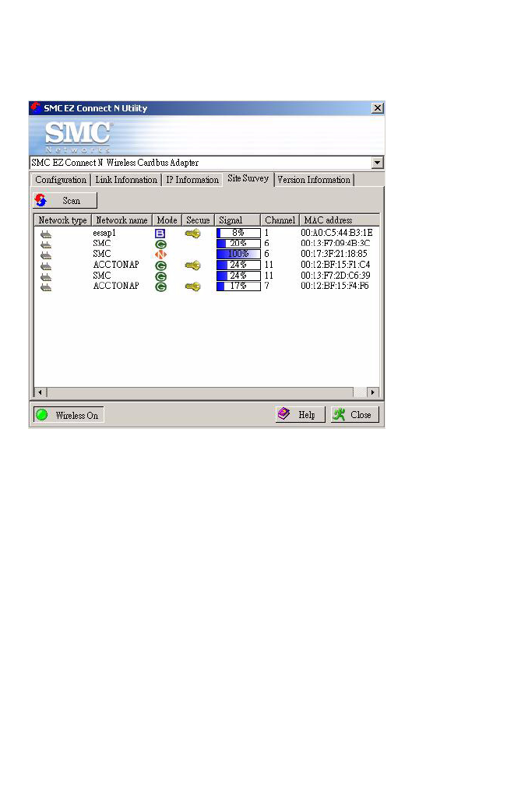The image size is (521, 812).
Task: Click the MAC address column header
Action: [340, 220]
